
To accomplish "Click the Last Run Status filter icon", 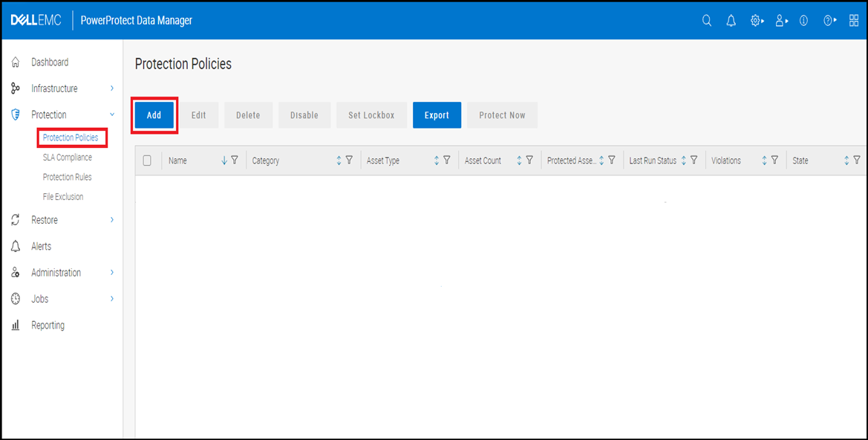I will (x=694, y=160).
